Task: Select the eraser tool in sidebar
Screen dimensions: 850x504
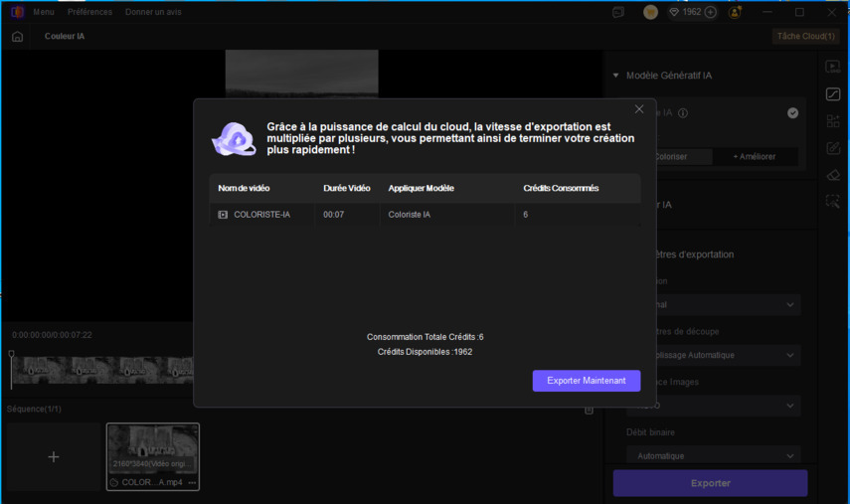Action: (x=833, y=175)
